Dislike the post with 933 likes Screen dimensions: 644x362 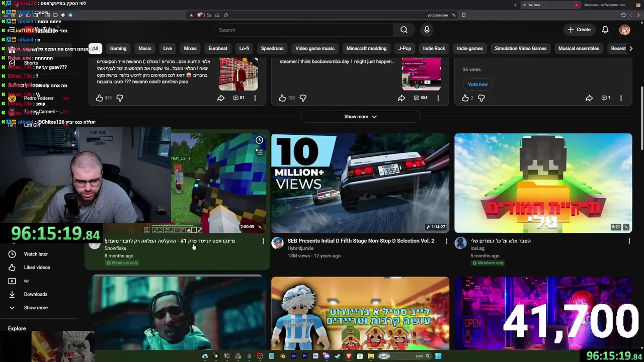point(120,98)
